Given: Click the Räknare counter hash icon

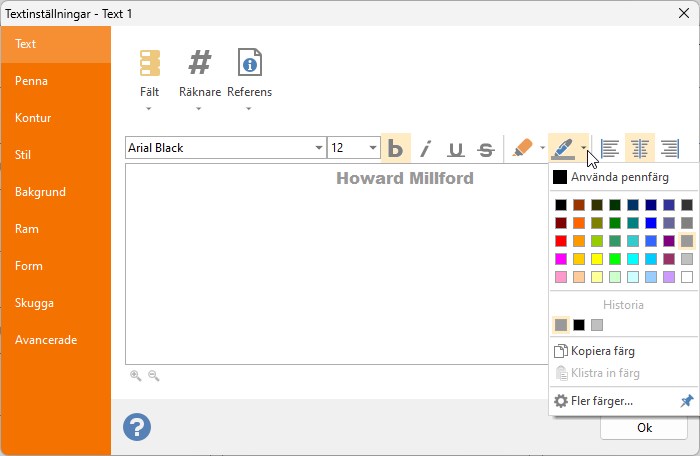Looking at the screenshot, I should pos(200,62).
